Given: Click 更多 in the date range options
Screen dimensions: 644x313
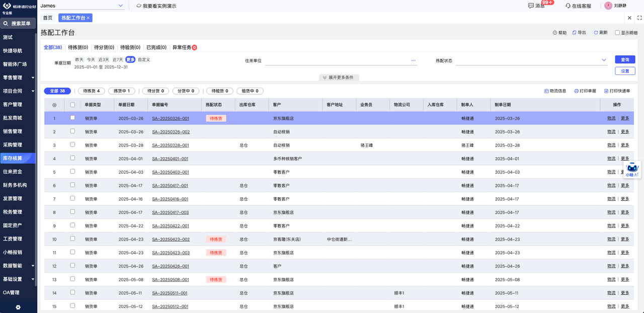Looking at the screenshot, I should coord(130,59).
